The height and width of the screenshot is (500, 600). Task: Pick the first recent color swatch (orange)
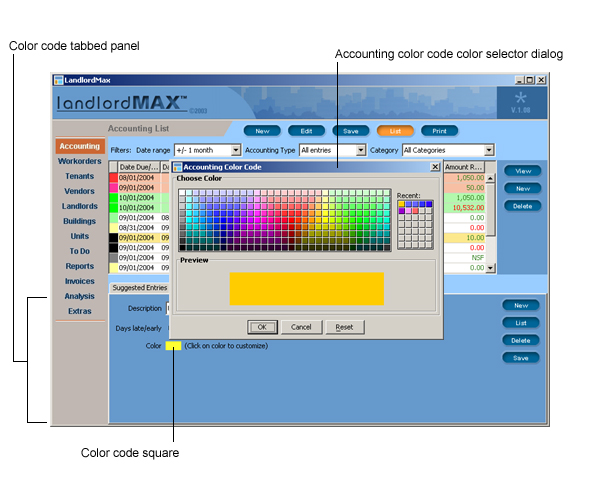[401, 204]
